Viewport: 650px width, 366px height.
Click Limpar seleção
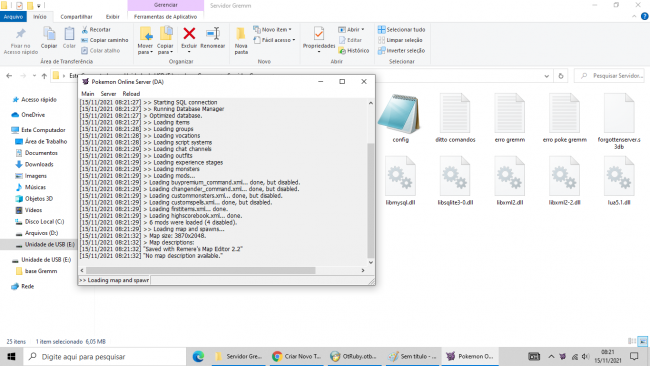pos(400,40)
